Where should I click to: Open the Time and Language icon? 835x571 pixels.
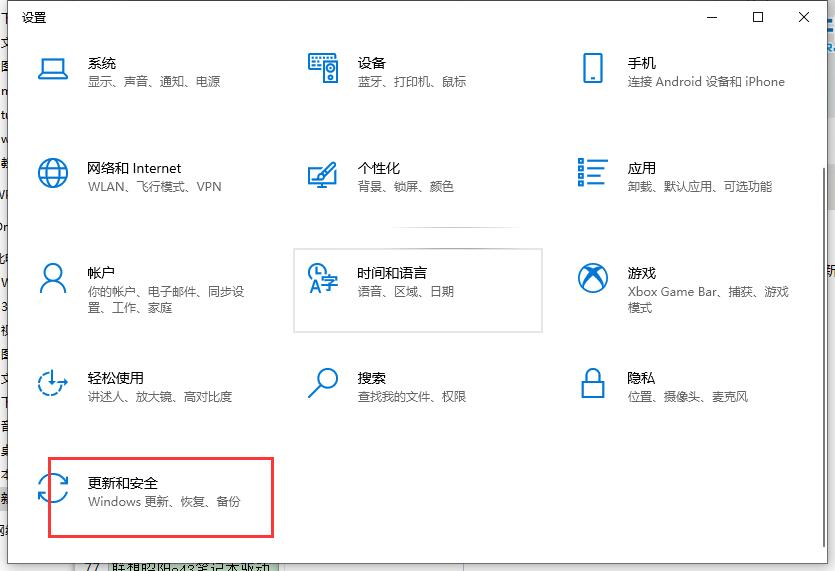(x=322, y=279)
